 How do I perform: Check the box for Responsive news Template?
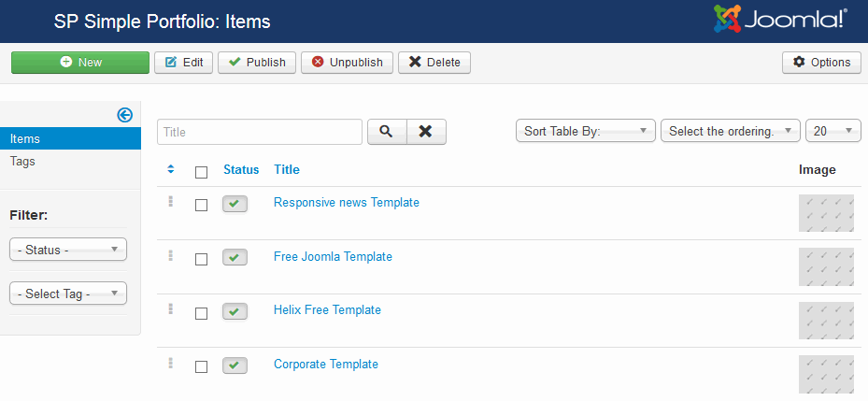point(201,205)
